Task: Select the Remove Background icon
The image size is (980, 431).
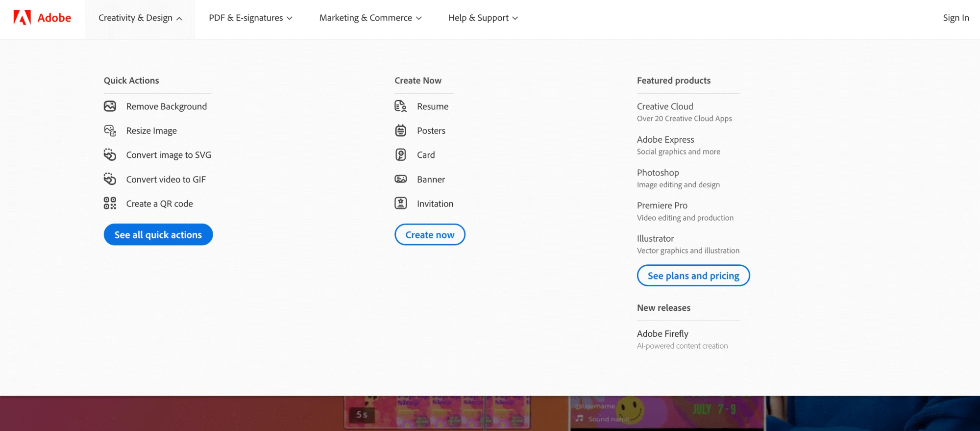Action: click(110, 106)
